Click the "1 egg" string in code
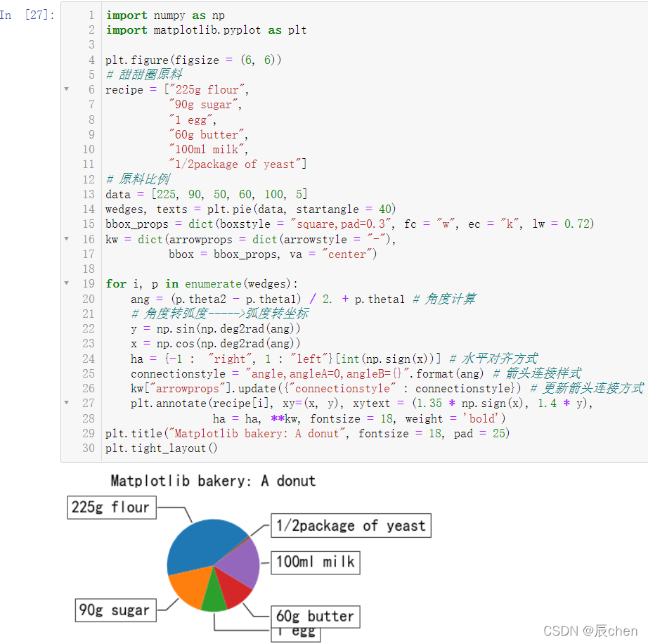648x644 pixels. coord(190,120)
